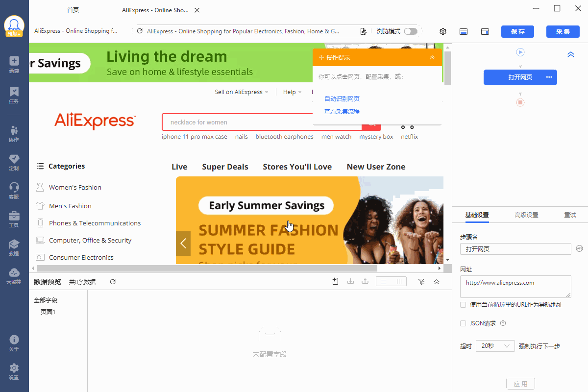Click the import download icon in data preview
Screen dimensions: 588x392
point(350,282)
